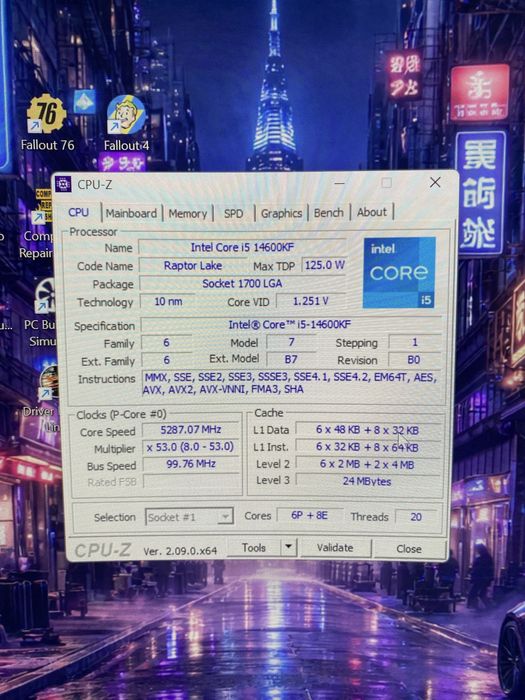The height and width of the screenshot is (700, 525).
Task: Click the empty Rated FSB field
Action: pyautogui.click(x=191, y=482)
